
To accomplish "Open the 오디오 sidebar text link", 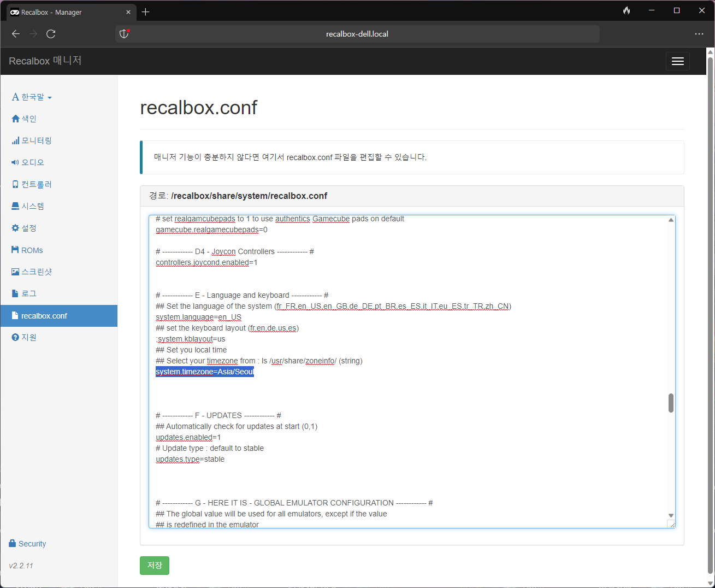I will [33, 162].
